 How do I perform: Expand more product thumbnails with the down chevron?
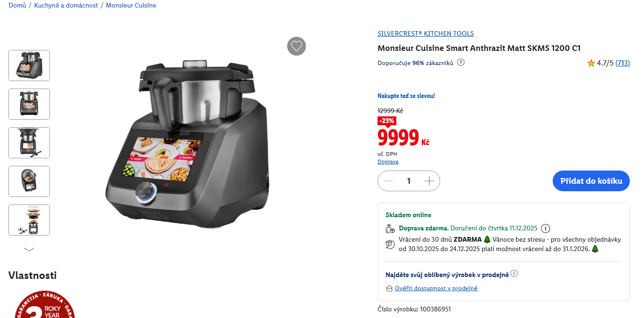pos(29,249)
